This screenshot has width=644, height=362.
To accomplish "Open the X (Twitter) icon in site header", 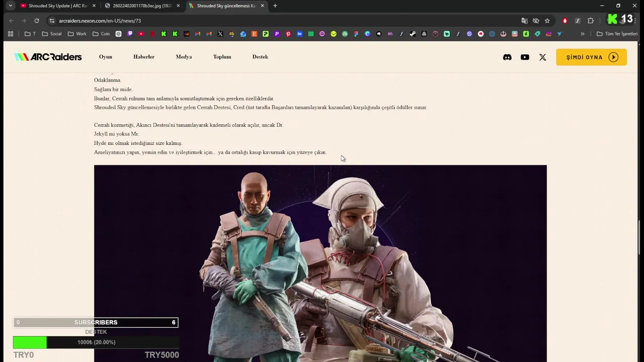I will tap(542, 57).
